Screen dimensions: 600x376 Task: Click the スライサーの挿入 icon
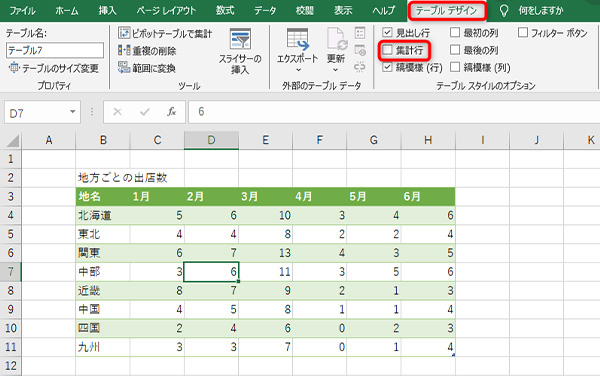240,39
